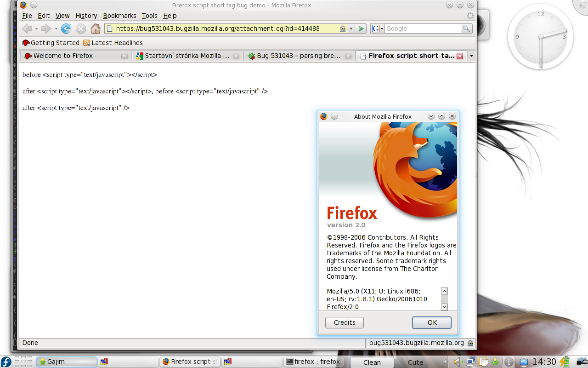Open the network monitors tray icon

pos(471,362)
